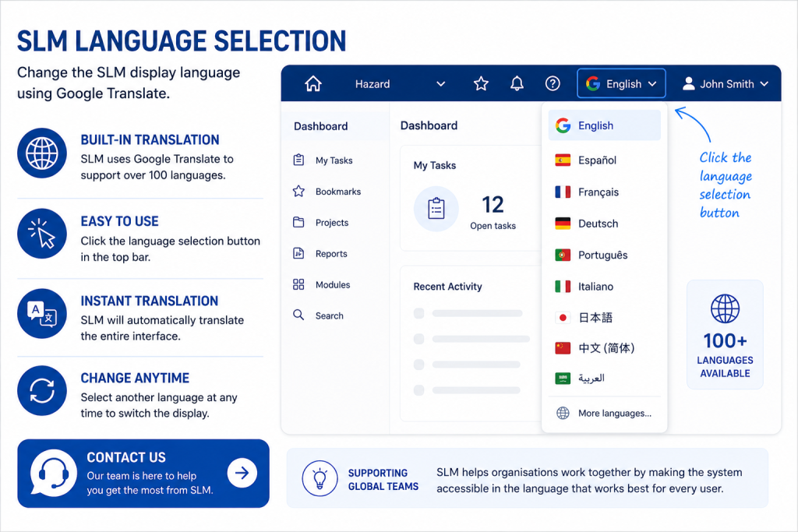The width and height of the screenshot is (798, 532).
Task: Click the lightbulb Supporting Global Teams icon
Action: (320, 478)
